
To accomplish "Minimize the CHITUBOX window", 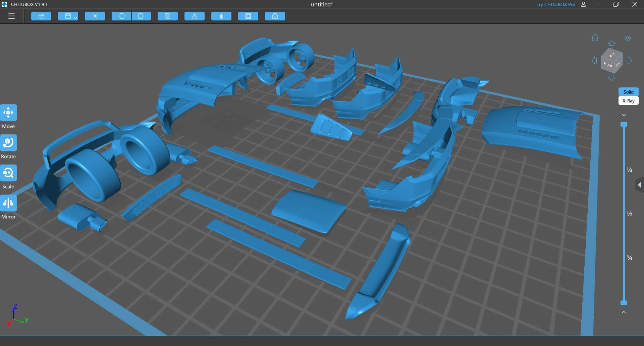I will (x=597, y=4).
